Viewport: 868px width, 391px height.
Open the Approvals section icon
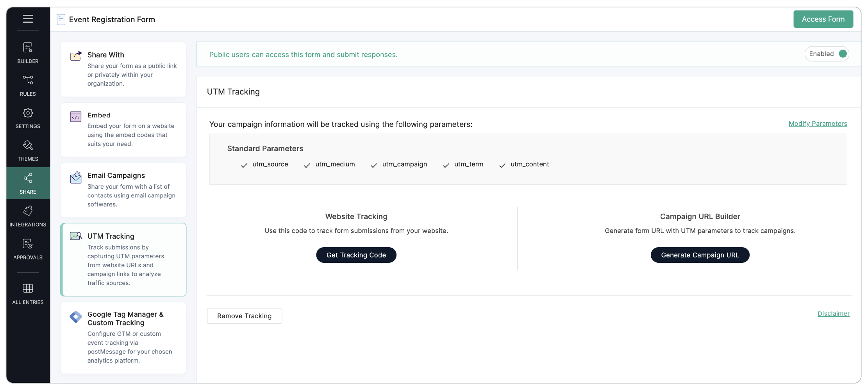point(28,244)
